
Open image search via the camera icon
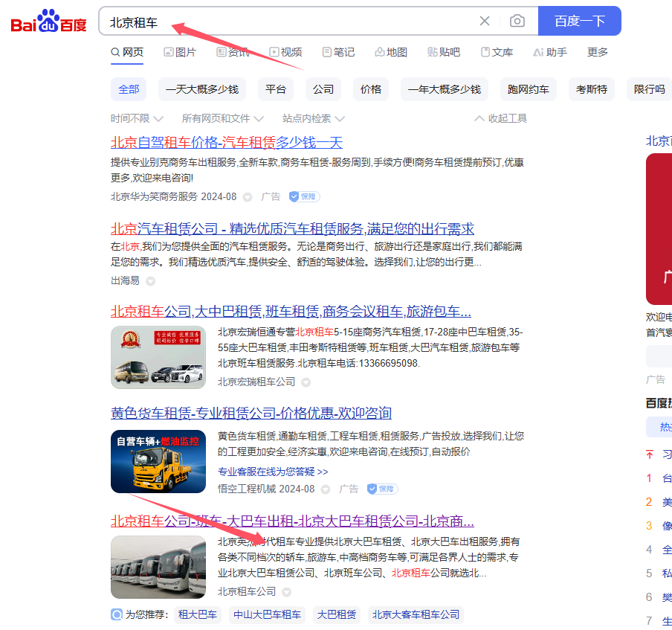pos(517,21)
